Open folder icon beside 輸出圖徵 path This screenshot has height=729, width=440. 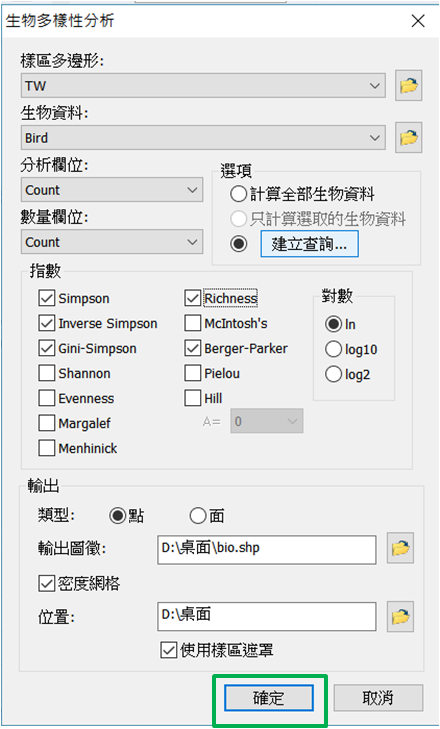coord(400,549)
